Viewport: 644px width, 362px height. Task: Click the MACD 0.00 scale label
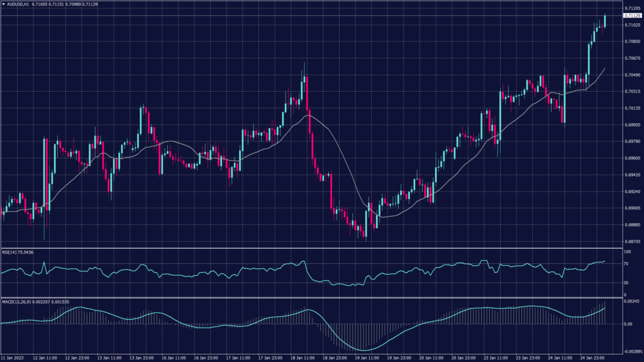pyautogui.click(x=628, y=324)
